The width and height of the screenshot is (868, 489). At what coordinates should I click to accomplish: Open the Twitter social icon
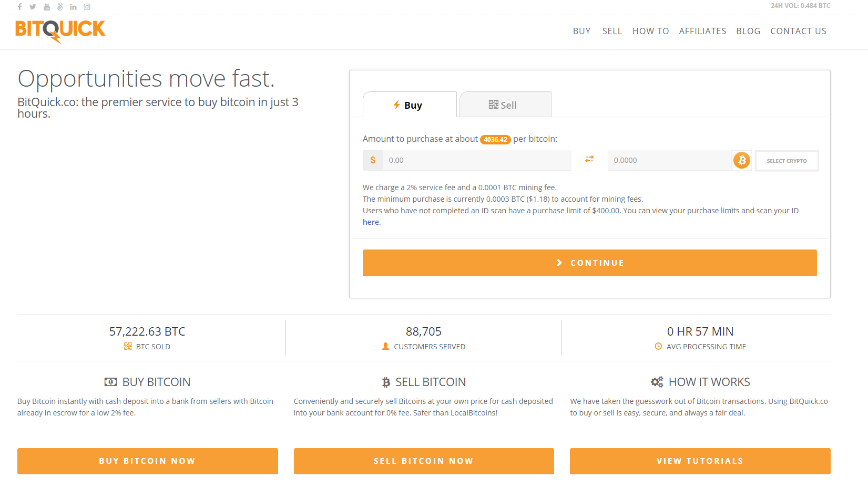(33, 7)
